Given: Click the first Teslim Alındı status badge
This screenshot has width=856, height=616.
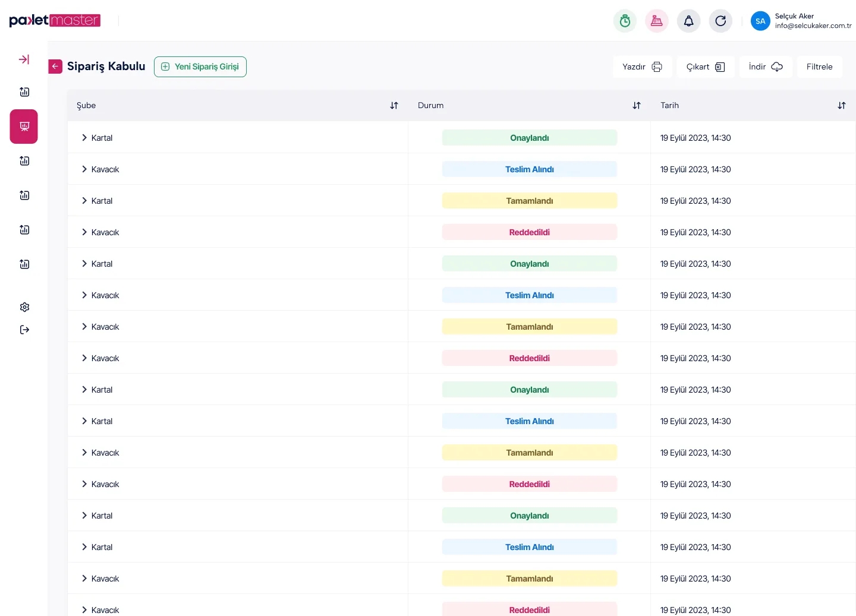Looking at the screenshot, I should coord(530,169).
